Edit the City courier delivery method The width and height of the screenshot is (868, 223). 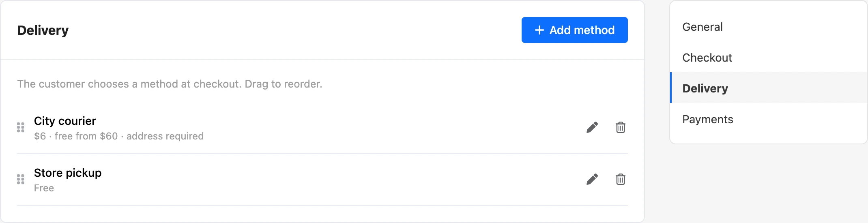pos(592,127)
